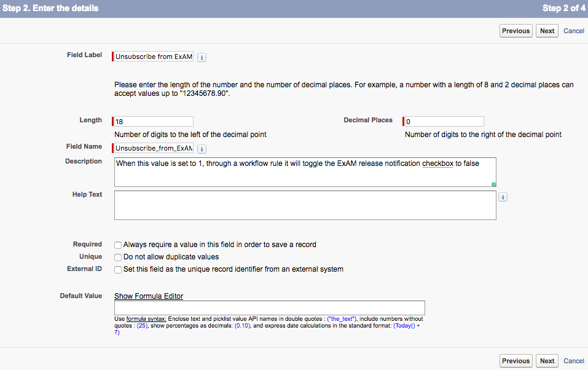
Task: Click the bottom Next button
Action: click(x=547, y=361)
